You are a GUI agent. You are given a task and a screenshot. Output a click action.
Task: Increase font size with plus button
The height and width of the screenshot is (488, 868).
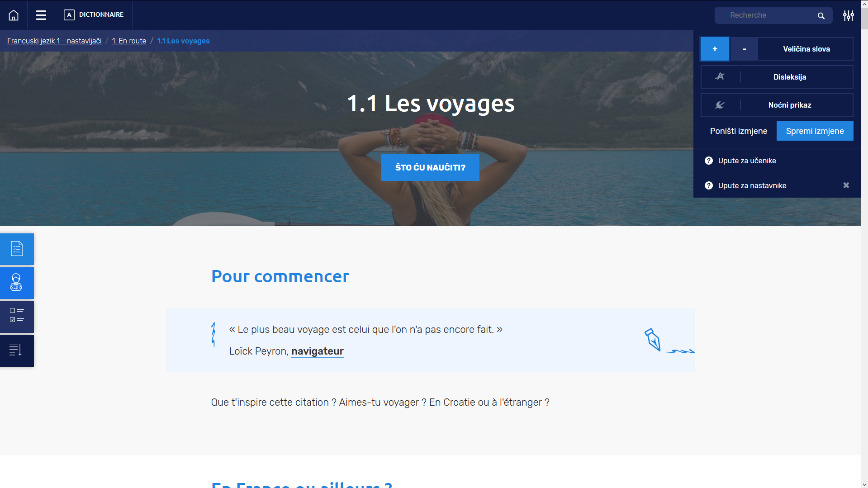pyautogui.click(x=715, y=49)
